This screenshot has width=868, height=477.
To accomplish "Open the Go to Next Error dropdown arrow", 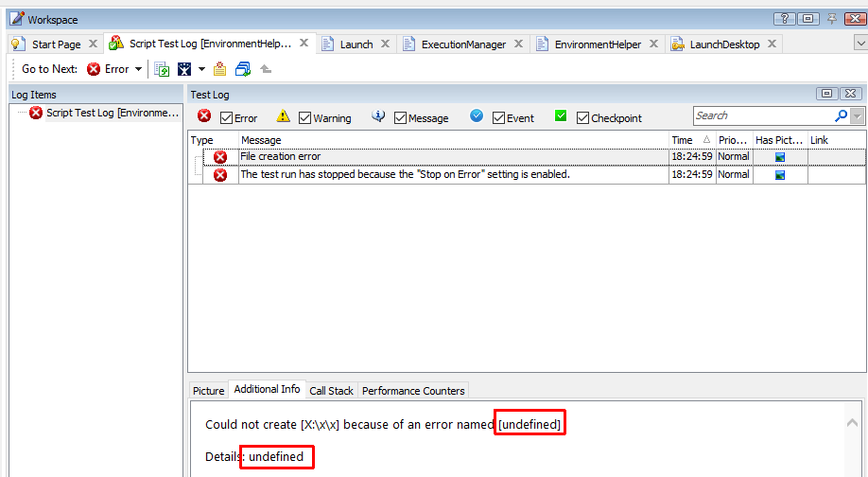I will 138,69.
